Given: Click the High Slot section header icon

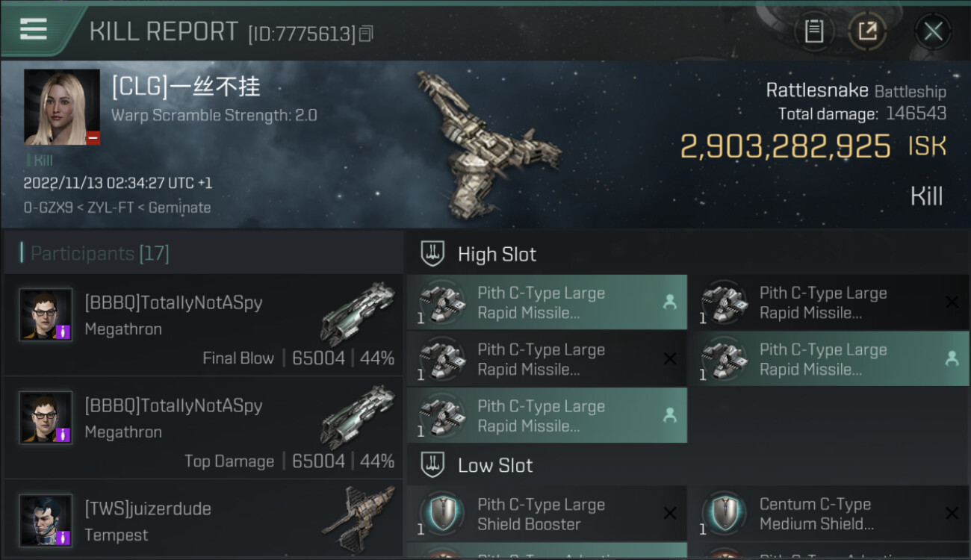Looking at the screenshot, I should 433,254.
